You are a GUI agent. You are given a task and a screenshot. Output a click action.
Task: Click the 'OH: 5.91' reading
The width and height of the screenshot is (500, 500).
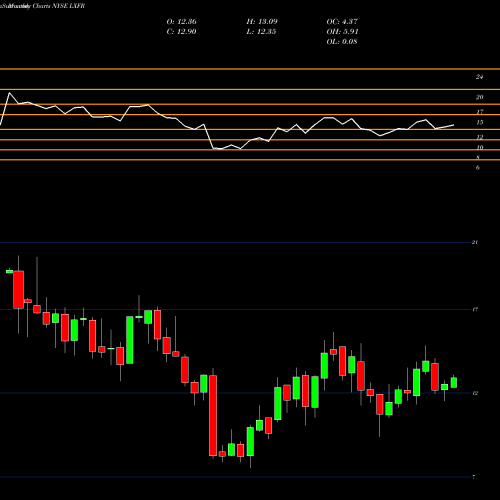(x=342, y=32)
